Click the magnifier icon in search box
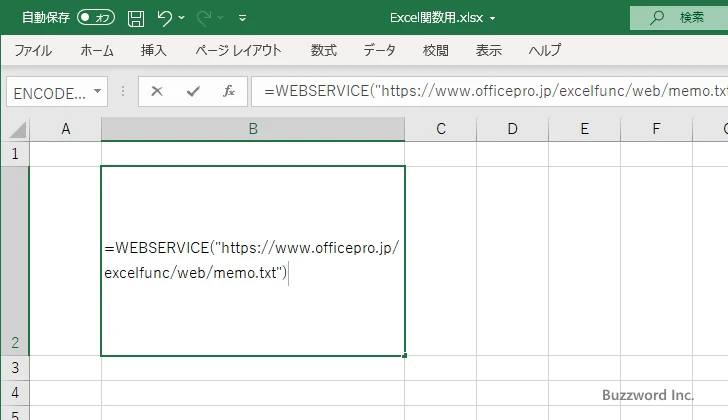Screen dimensions: 728x420 pyautogui.click(x=656, y=18)
